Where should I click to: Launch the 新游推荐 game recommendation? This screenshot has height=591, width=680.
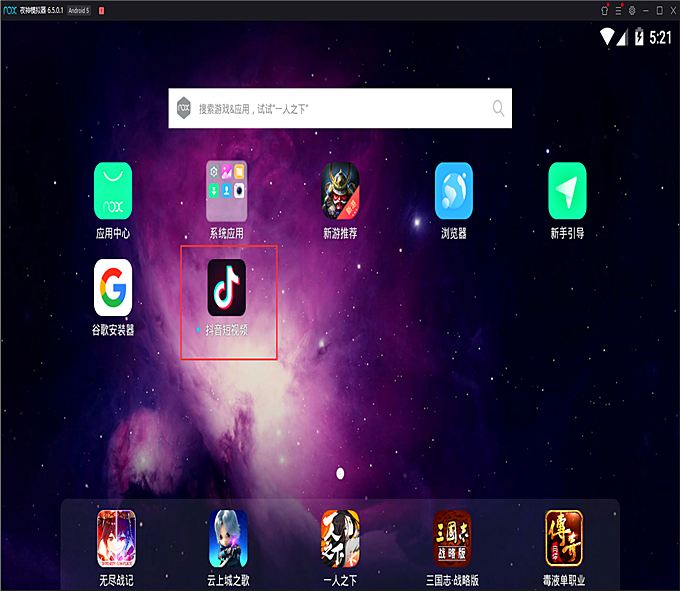340,191
